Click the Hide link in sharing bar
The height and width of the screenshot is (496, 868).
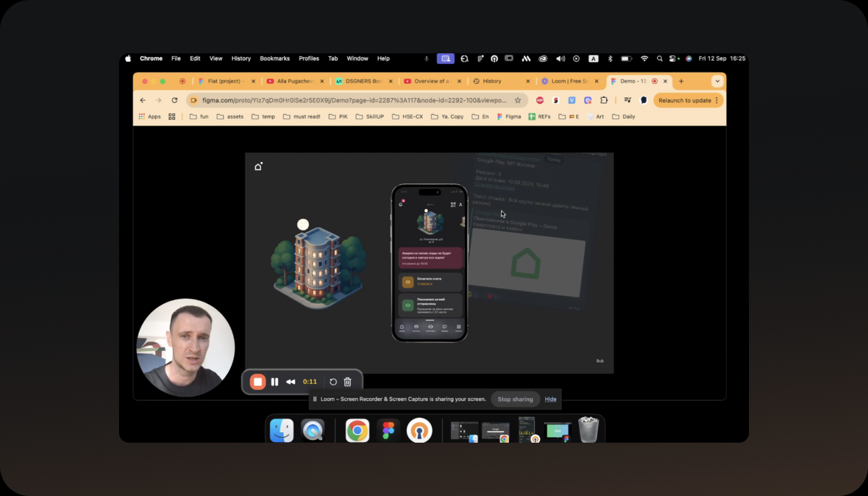click(x=551, y=399)
